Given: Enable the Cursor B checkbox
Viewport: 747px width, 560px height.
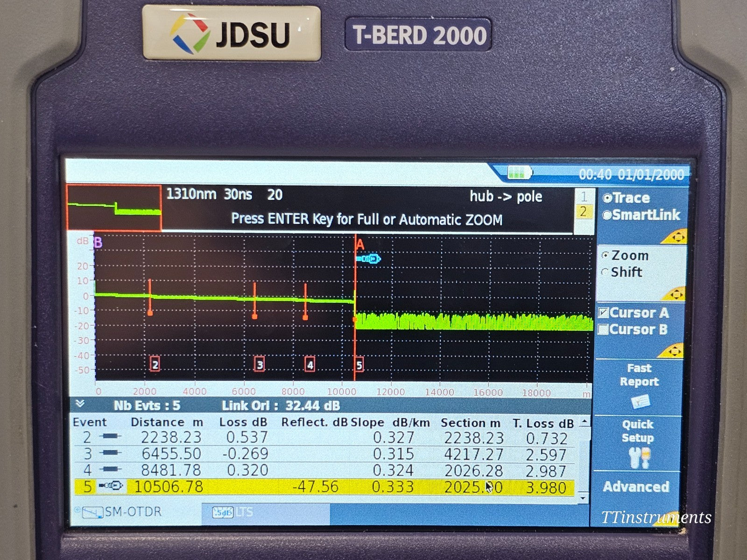Looking at the screenshot, I should [604, 329].
